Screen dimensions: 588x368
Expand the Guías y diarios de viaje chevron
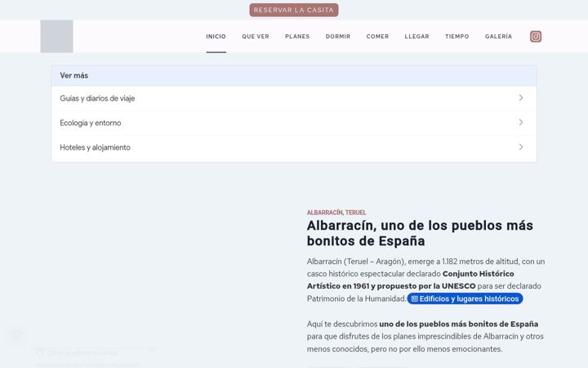point(521,98)
